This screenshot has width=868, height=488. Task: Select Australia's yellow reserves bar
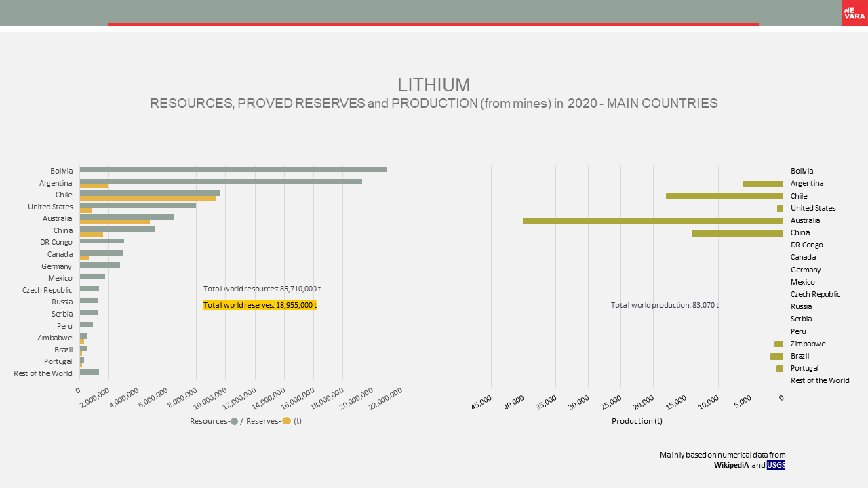pyautogui.click(x=115, y=222)
